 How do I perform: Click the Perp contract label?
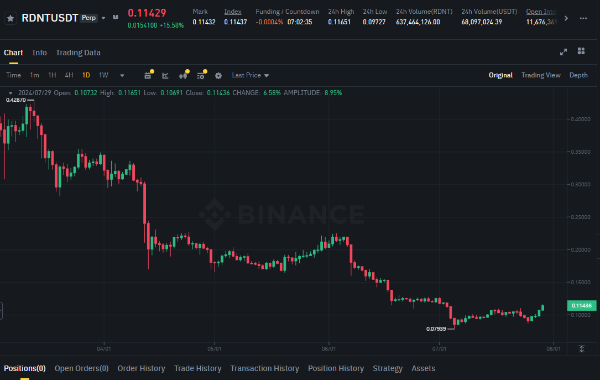coord(89,18)
